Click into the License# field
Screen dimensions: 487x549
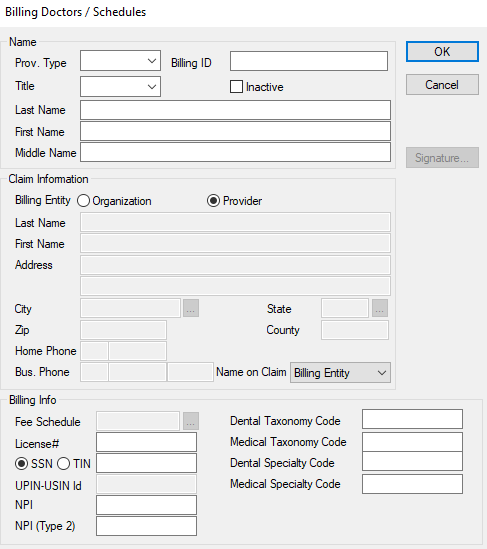pyautogui.click(x=146, y=442)
